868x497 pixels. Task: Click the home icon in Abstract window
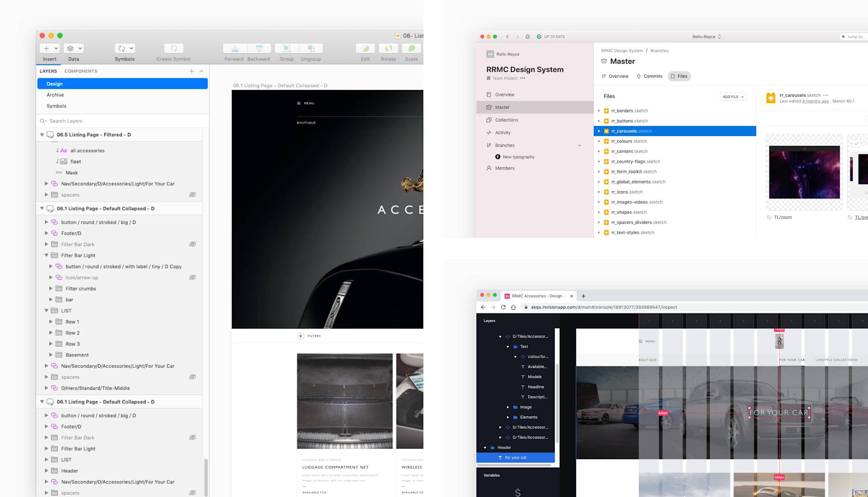[x=528, y=37]
